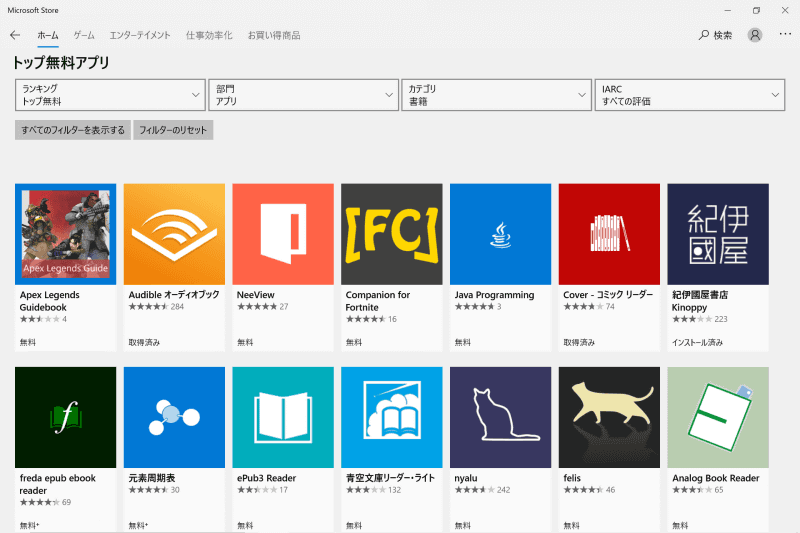Click the 紀伊國屋書店 Kinoppy title text
The width and height of the screenshot is (800, 533).
(699, 301)
